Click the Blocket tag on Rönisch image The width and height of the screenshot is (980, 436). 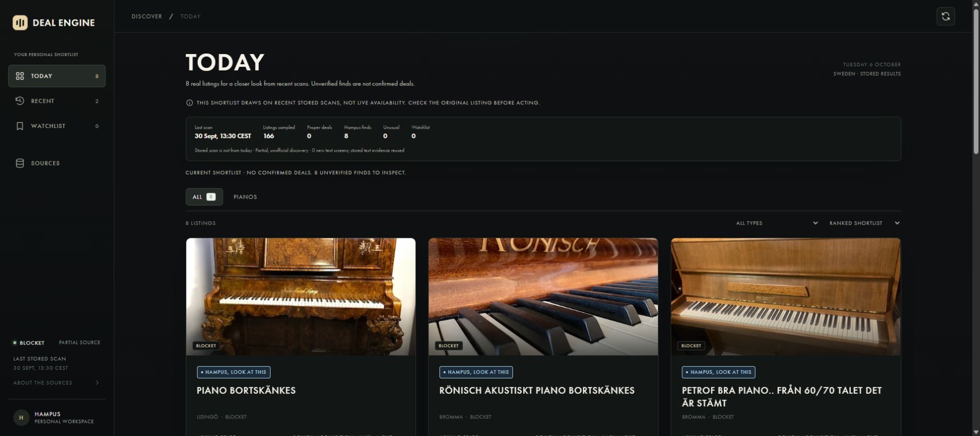(449, 346)
